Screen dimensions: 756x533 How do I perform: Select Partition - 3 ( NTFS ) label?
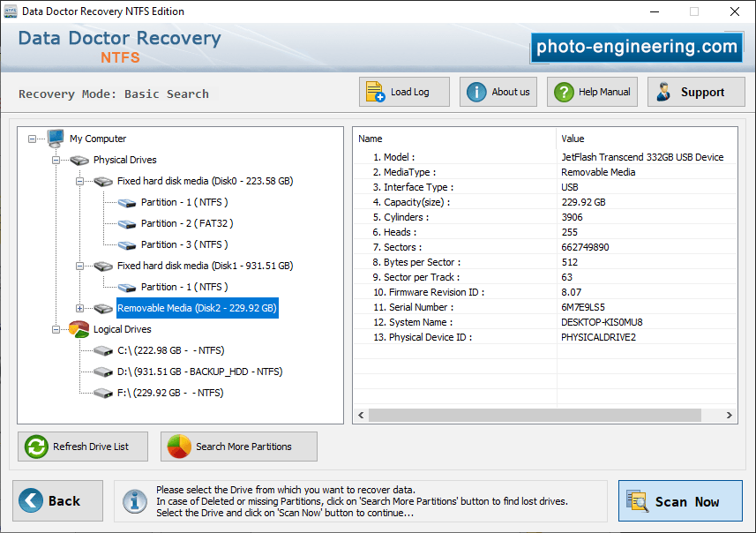(184, 245)
